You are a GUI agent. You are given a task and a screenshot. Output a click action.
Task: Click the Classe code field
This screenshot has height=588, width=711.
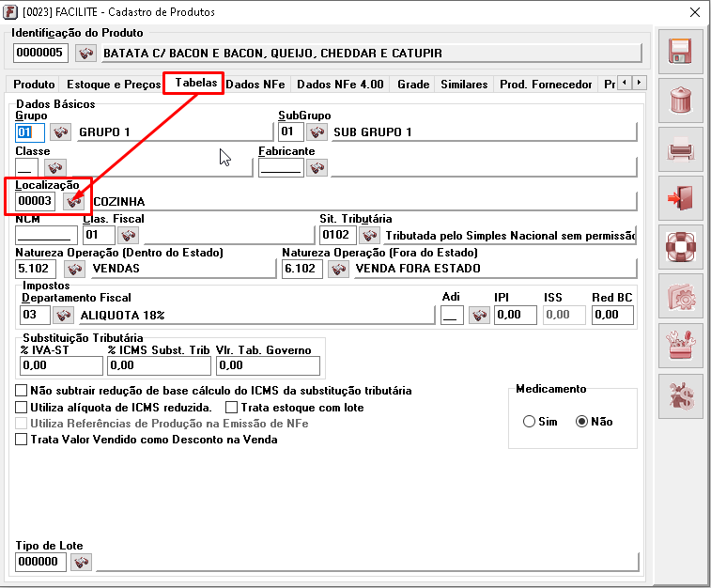[26, 168]
